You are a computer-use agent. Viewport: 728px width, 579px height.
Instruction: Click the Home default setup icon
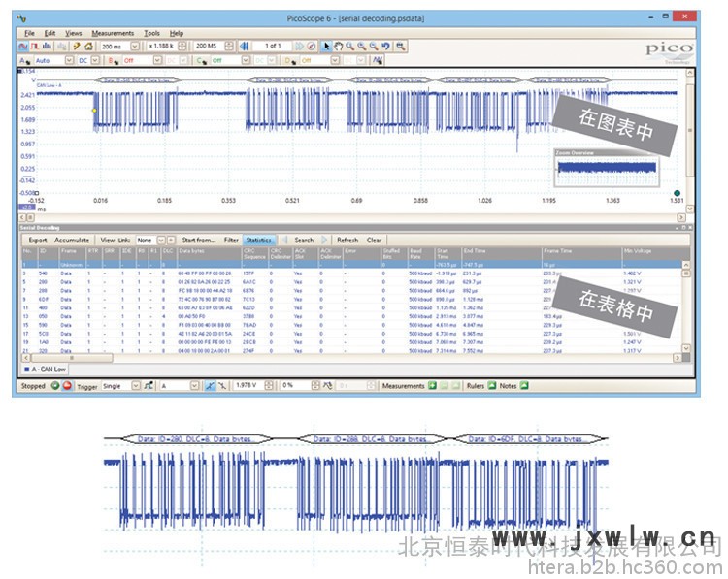click(88, 46)
